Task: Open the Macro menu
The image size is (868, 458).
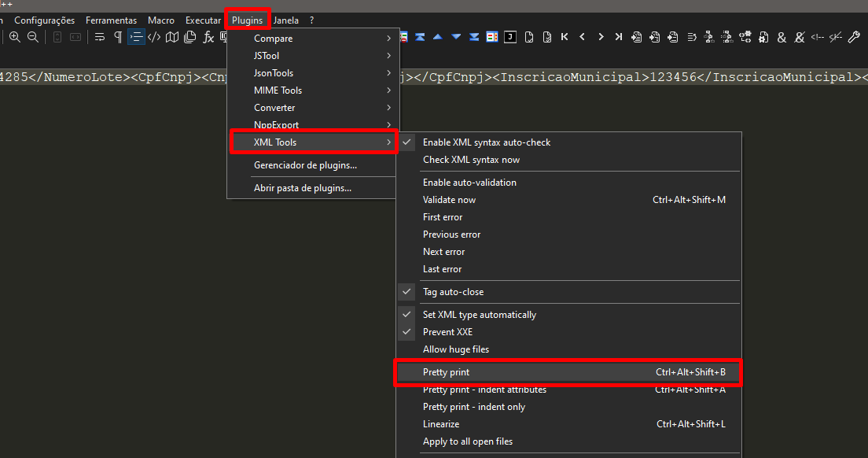Action: 161,20
